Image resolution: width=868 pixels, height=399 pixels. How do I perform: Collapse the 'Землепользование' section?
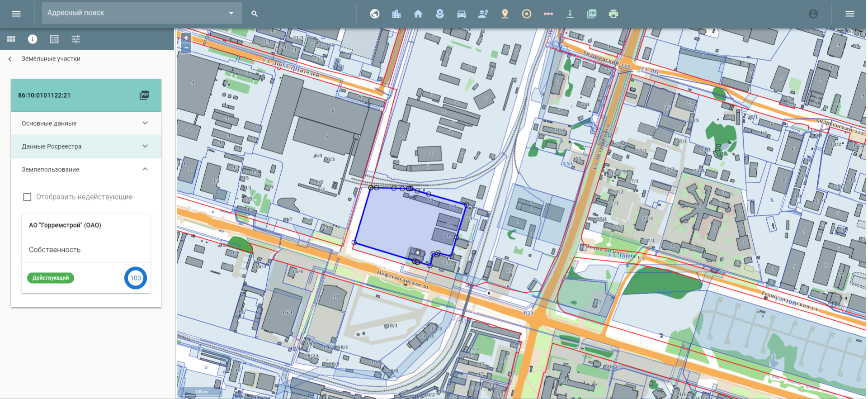(x=145, y=169)
